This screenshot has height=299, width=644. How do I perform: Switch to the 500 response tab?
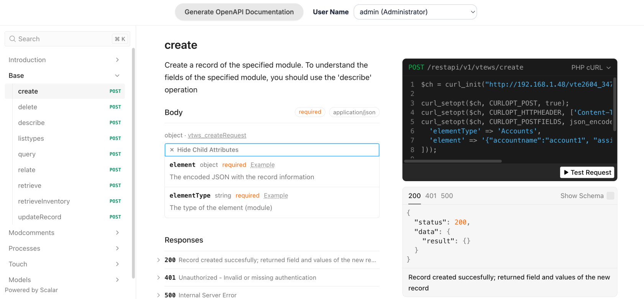click(x=447, y=196)
